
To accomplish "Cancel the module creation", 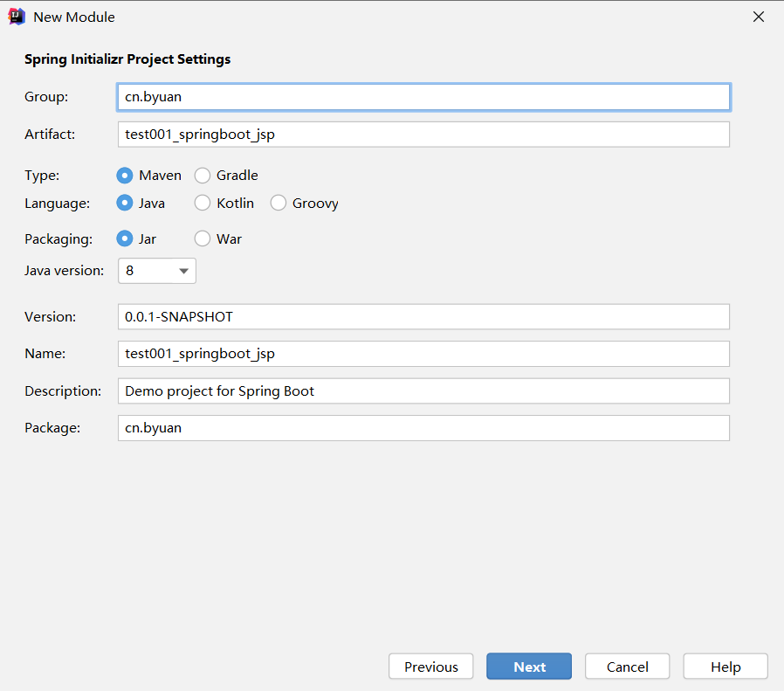I will (x=627, y=667).
